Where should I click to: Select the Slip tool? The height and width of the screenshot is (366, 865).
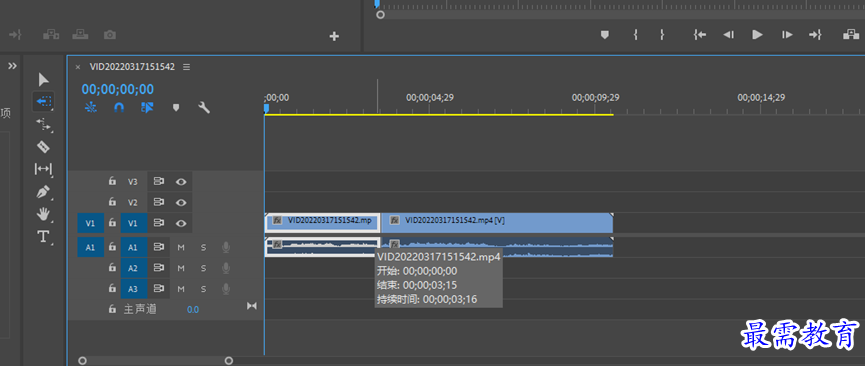tap(43, 168)
